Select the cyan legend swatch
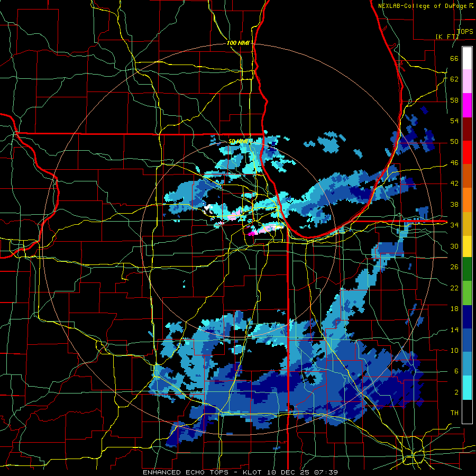 (x=467, y=388)
